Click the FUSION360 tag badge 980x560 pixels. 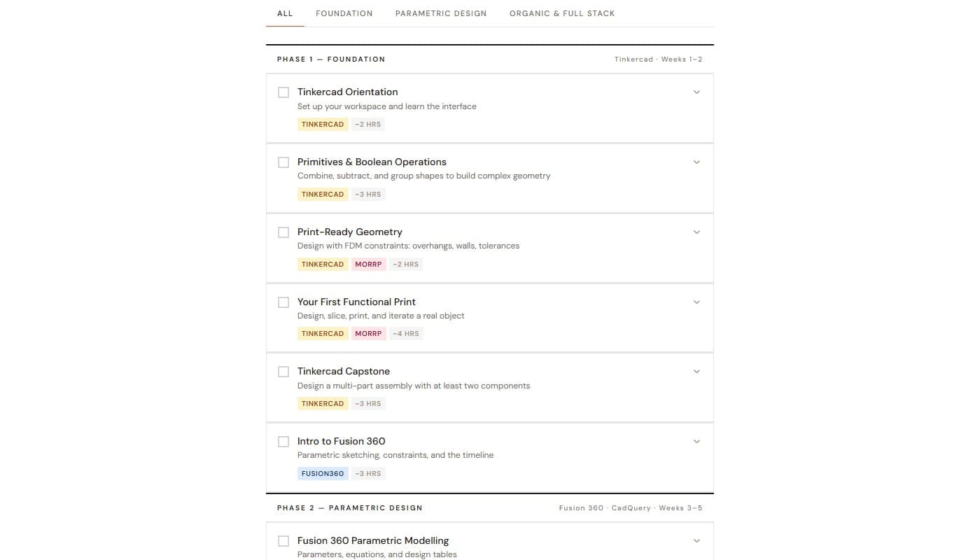pyautogui.click(x=323, y=474)
